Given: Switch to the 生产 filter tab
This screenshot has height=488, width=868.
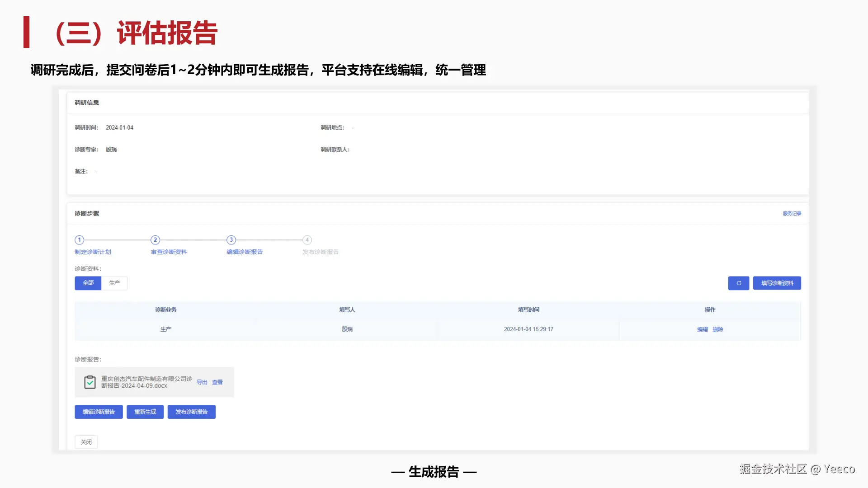Looking at the screenshot, I should pyautogui.click(x=114, y=283).
